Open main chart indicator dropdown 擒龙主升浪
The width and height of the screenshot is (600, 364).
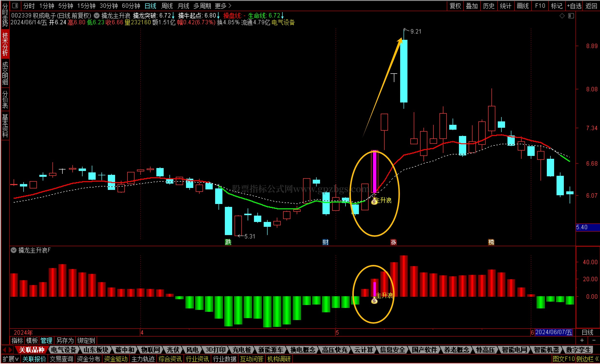point(97,16)
